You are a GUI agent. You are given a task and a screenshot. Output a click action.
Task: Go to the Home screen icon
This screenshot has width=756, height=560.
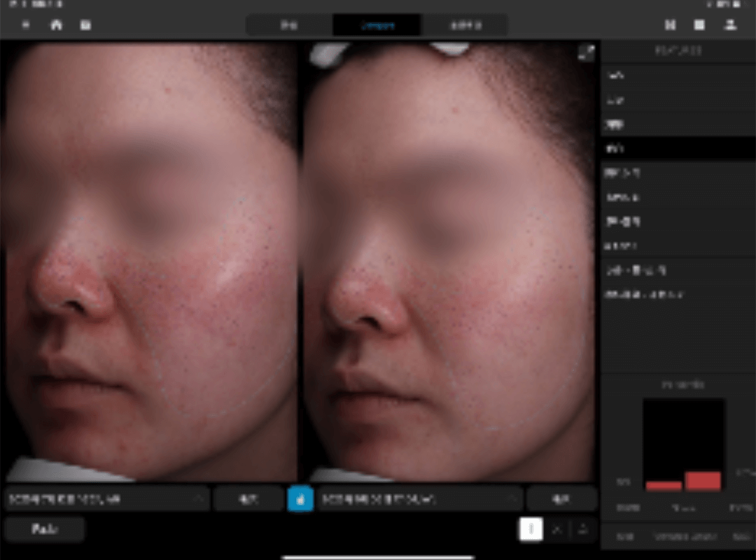[x=56, y=24]
